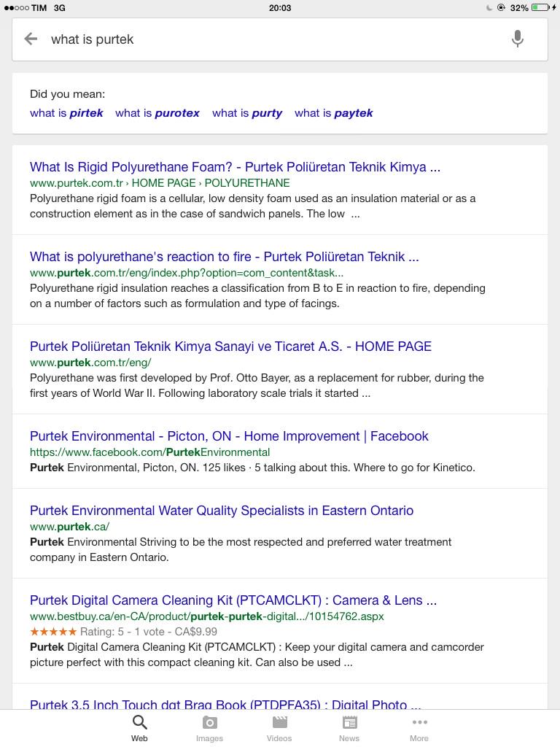Tap the microphone voice search icon

(x=517, y=39)
